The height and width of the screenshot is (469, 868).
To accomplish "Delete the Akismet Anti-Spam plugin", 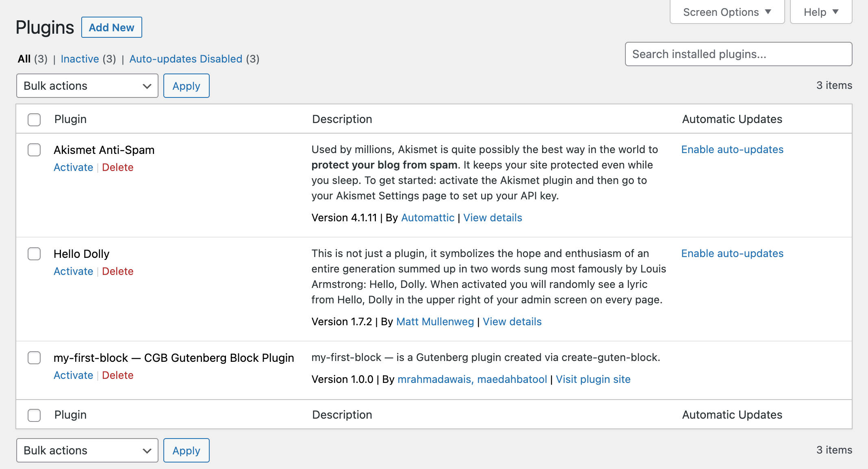I will pos(118,167).
